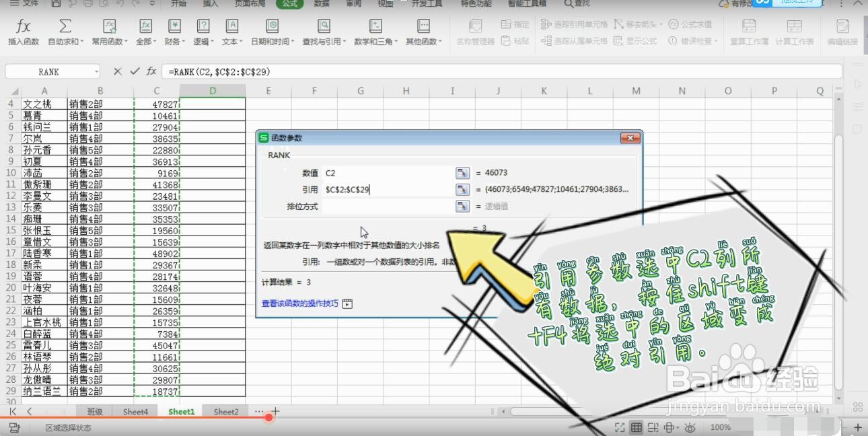Click the Recalculate Workbook (重算工作簿) icon
This screenshot has height=436, width=868.
(x=749, y=26)
